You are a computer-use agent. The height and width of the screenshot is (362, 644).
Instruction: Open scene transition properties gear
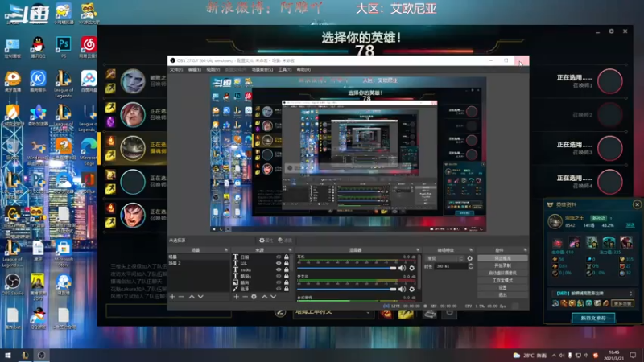coord(470,258)
